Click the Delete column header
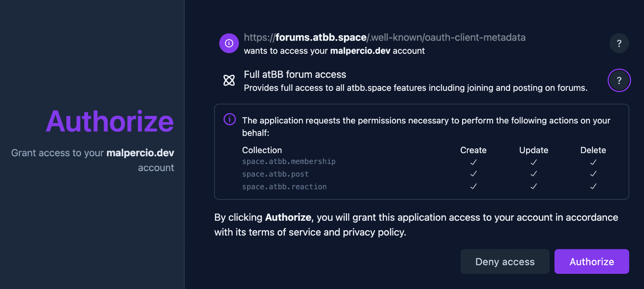This screenshot has height=289, width=644. click(593, 150)
